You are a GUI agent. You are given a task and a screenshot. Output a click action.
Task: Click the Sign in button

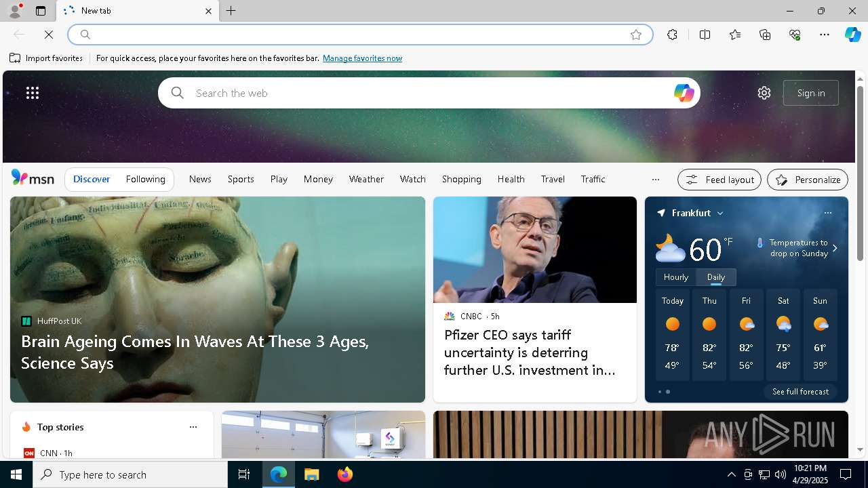811,93
